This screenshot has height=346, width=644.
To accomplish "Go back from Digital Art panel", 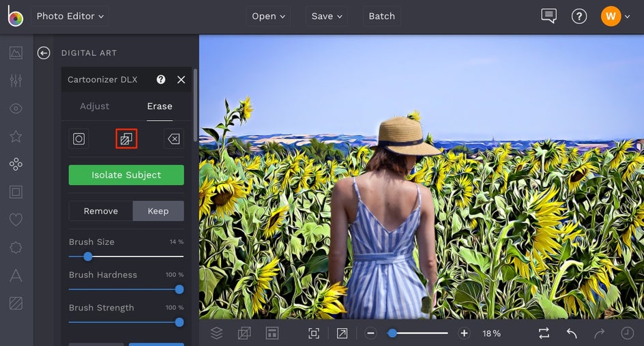I will (44, 53).
